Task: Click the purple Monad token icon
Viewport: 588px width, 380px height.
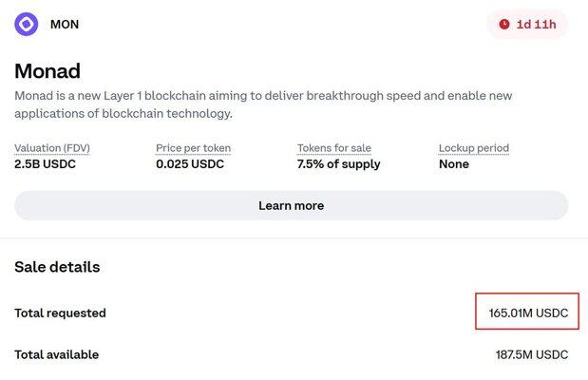Action: [x=27, y=24]
